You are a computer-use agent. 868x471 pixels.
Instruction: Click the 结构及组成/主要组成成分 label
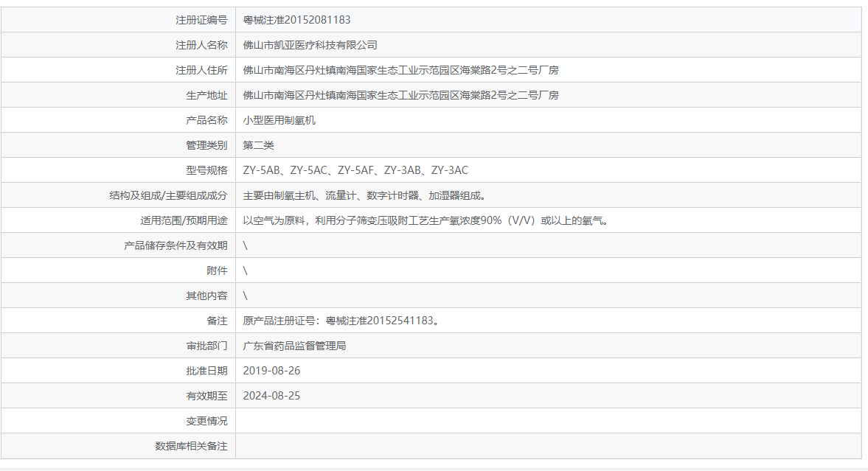[x=168, y=195]
